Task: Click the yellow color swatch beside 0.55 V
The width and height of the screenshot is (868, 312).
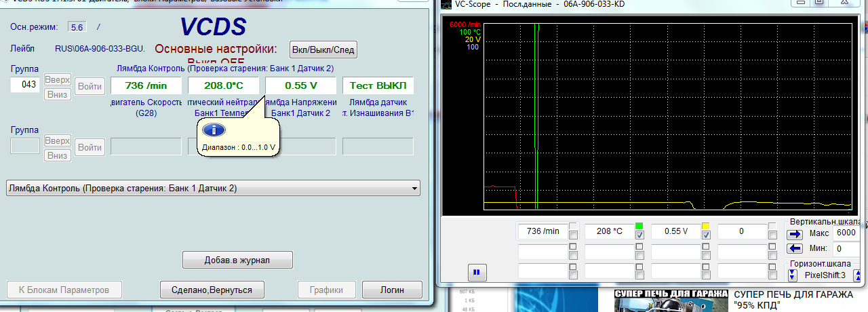Action: [705, 226]
